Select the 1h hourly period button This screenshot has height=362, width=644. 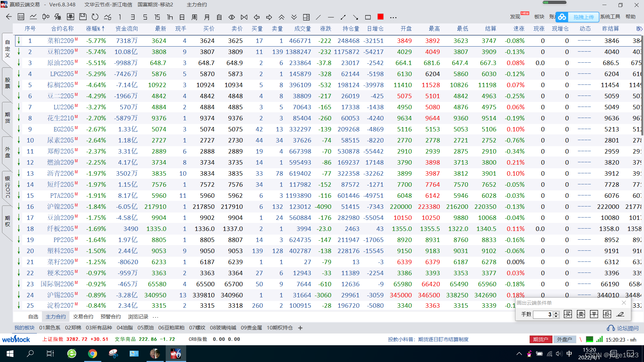170,17
